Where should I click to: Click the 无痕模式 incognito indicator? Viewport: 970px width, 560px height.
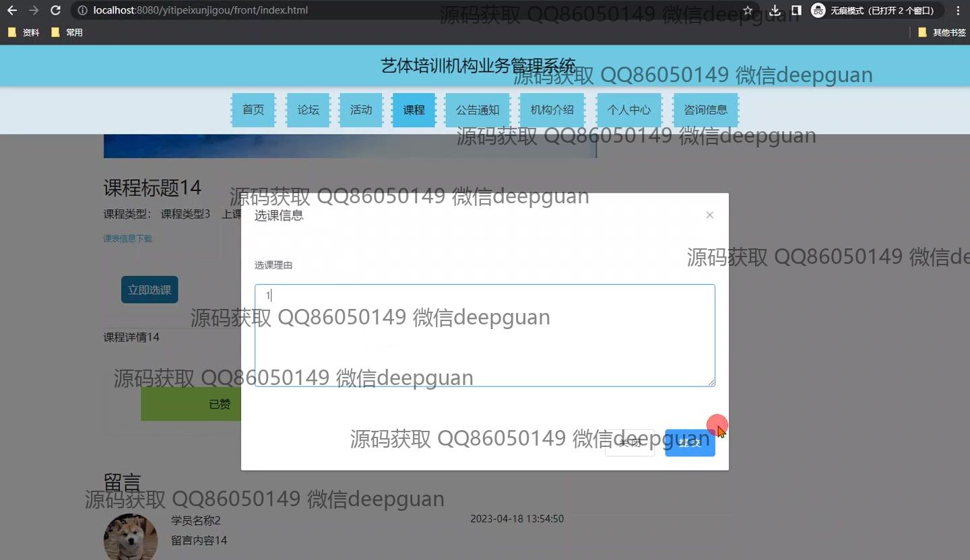pyautogui.click(x=876, y=11)
